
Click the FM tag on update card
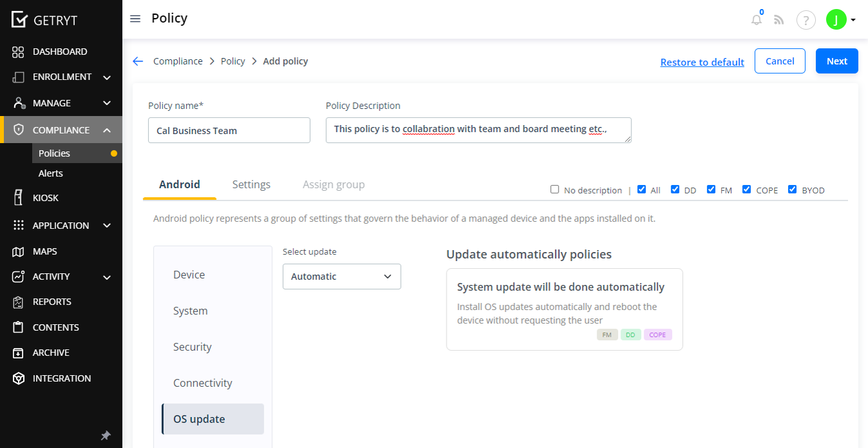[607, 335]
